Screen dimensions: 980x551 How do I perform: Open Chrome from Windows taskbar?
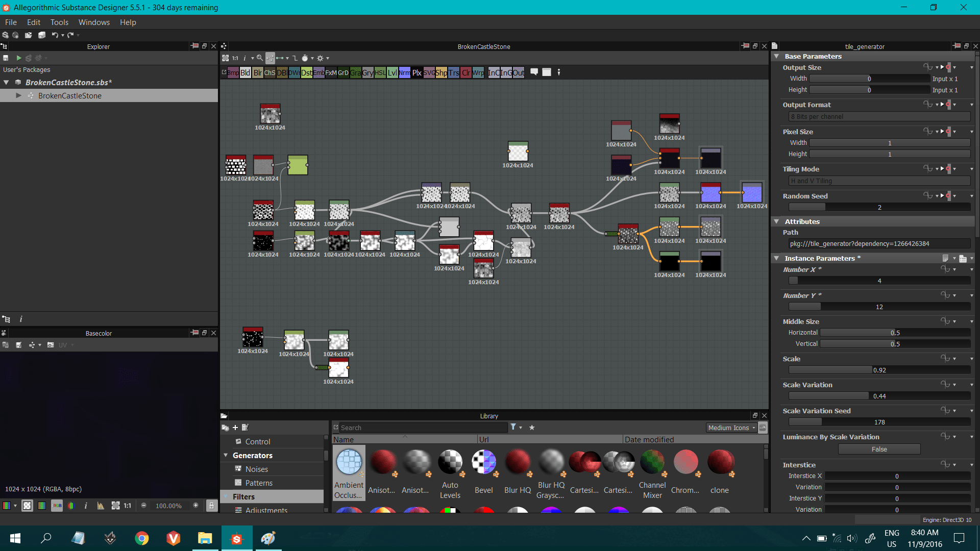click(x=142, y=538)
